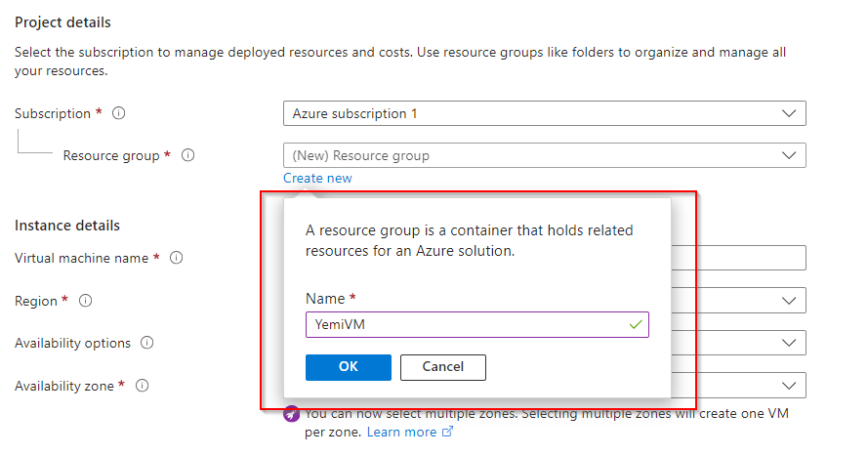Open the Availability zone dropdown arrow
This screenshot has height=455, width=868.
tap(789, 386)
